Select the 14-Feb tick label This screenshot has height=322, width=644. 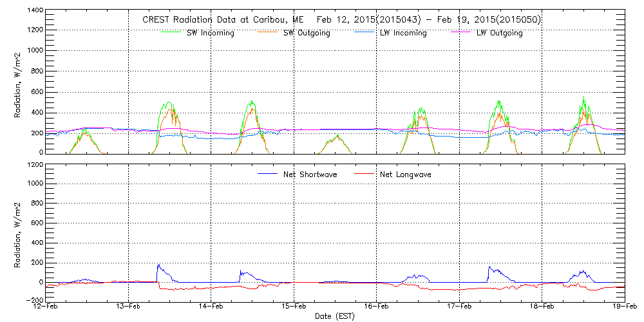pyautogui.click(x=211, y=307)
